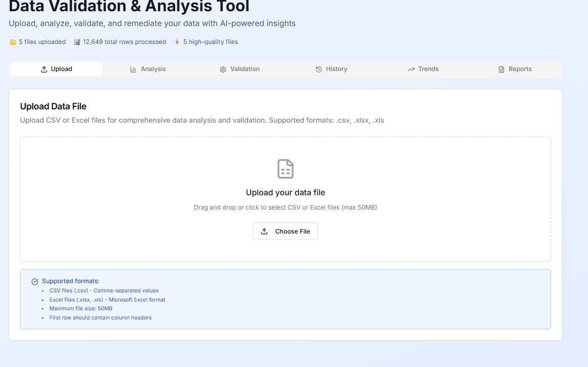Click the gear icon on the Validation tab
The height and width of the screenshot is (367, 588).
pyautogui.click(x=222, y=68)
